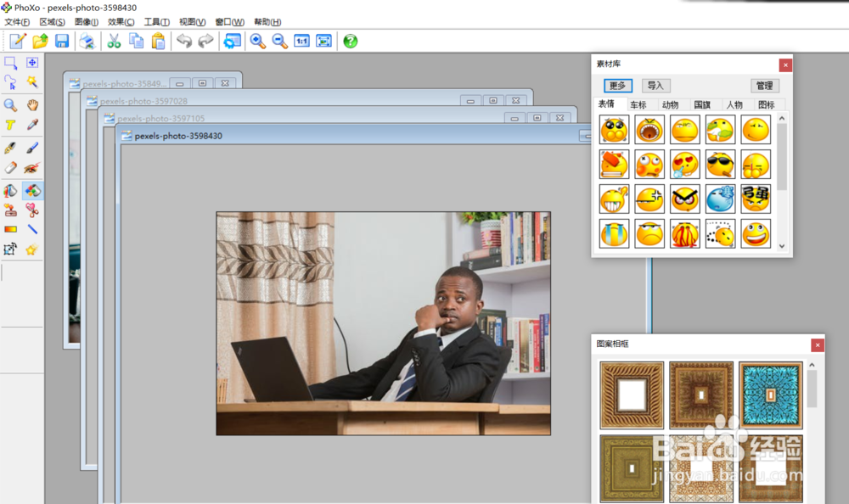
Task: Select the heart scissors cutout tool
Action: click(32, 210)
